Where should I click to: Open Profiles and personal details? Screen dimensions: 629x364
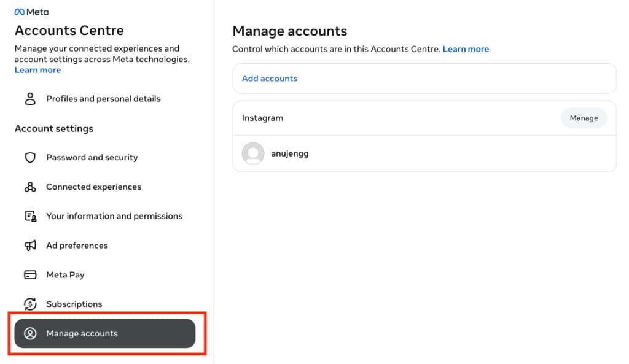(x=103, y=99)
